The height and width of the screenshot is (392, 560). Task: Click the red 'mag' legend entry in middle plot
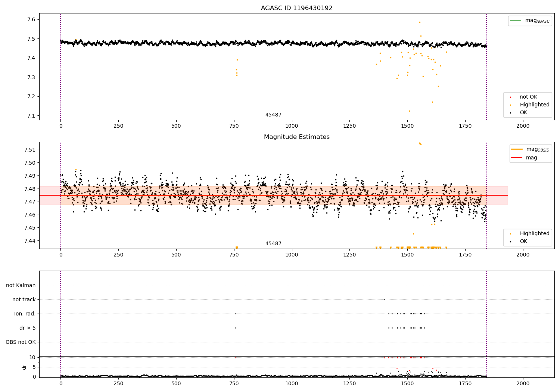coord(524,158)
